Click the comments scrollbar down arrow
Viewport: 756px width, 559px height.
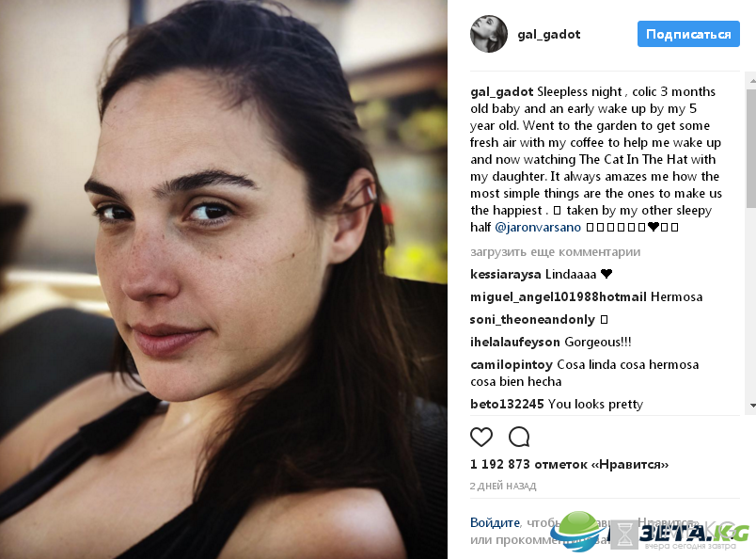pos(752,406)
